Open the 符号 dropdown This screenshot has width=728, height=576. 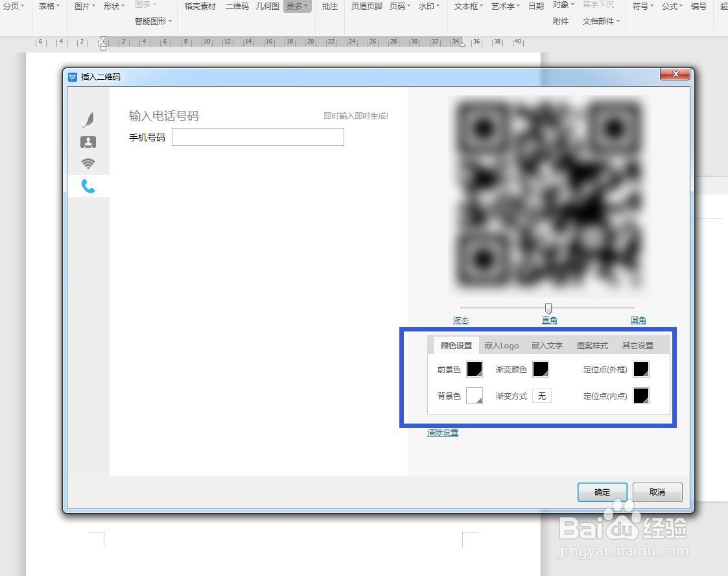pos(643,6)
